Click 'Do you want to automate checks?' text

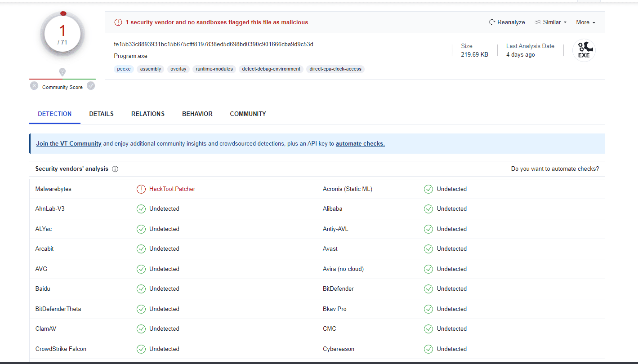555,169
